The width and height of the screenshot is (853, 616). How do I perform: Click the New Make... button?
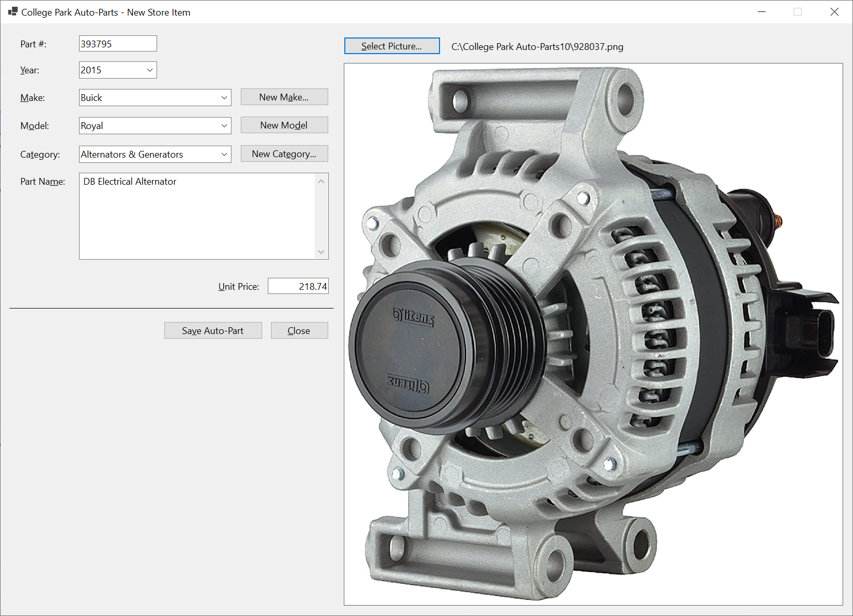[x=284, y=97]
